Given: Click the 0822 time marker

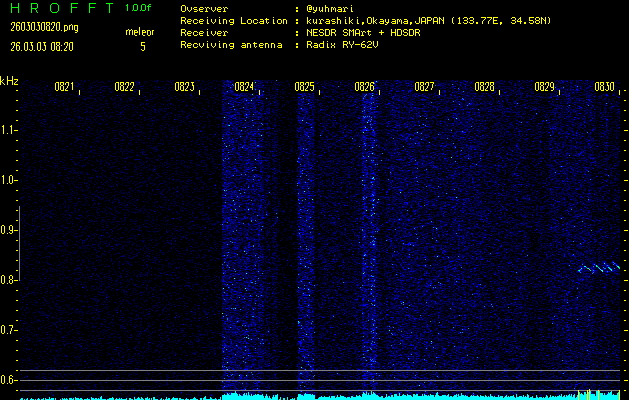Looking at the screenshot, I should 124,87.
